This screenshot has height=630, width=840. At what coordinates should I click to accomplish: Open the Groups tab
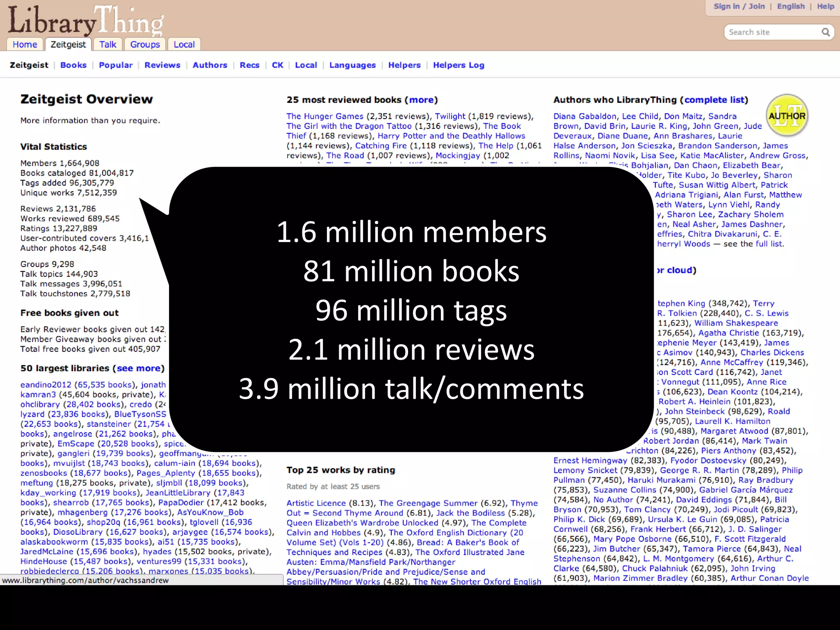pyautogui.click(x=145, y=45)
